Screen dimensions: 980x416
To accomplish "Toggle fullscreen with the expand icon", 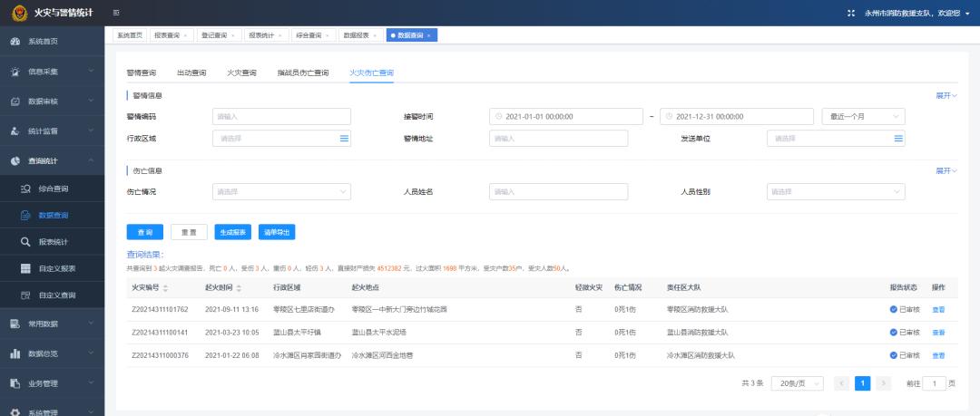I will pos(850,13).
